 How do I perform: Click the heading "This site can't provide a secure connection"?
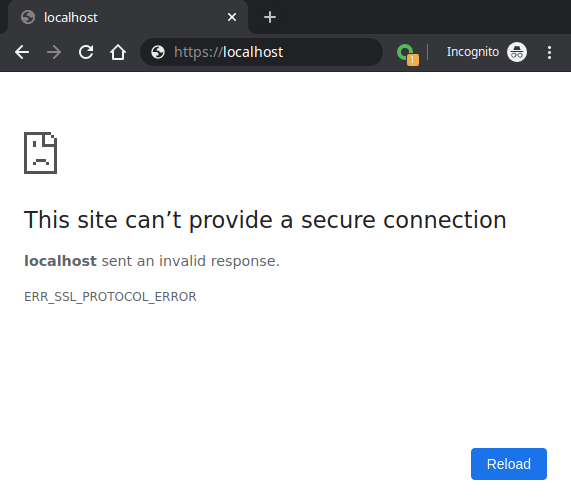click(x=265, y=220)
